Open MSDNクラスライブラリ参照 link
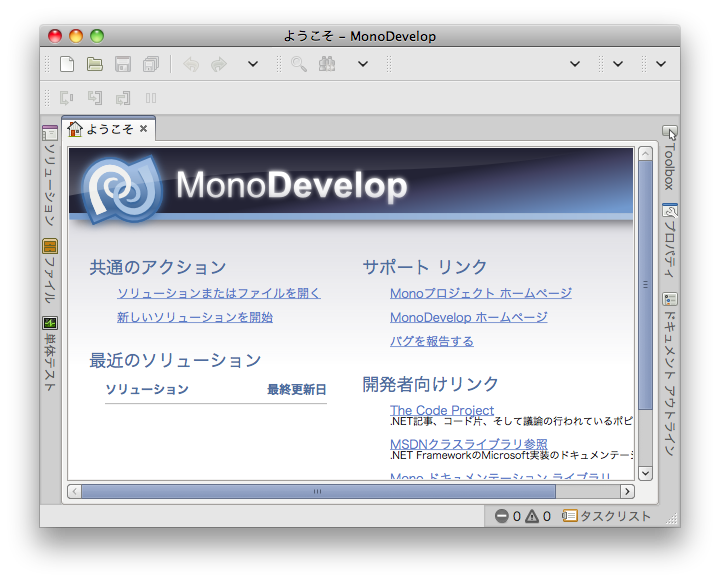The width and height of the screenshot is (720, 582). [468, 444]
